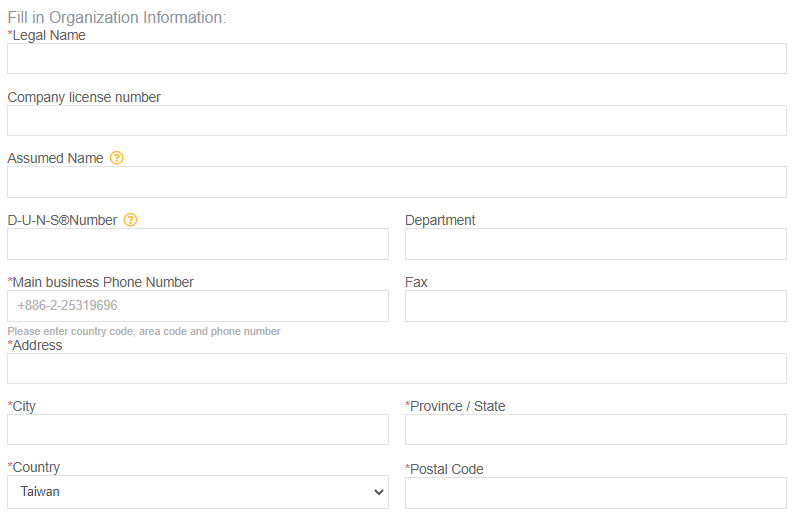Click the Assumed Name help icon
The width and height of the screenshot is (804, 517).
(117, 158)
